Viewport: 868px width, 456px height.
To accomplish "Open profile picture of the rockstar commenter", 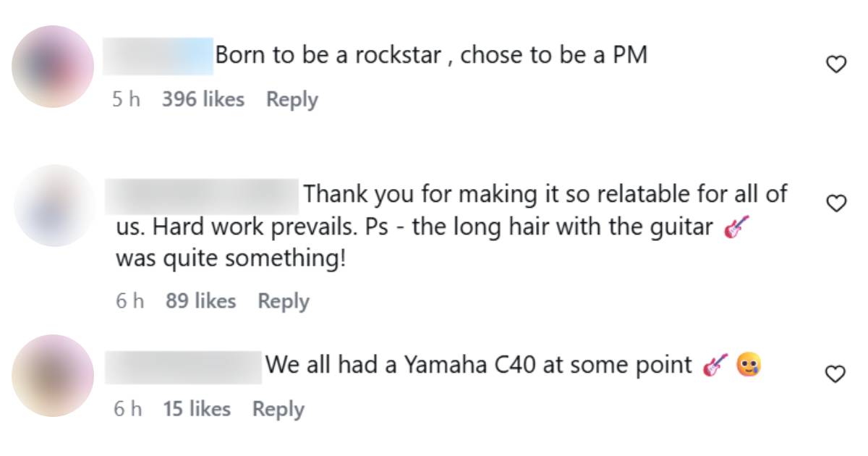I will [53, 67].
